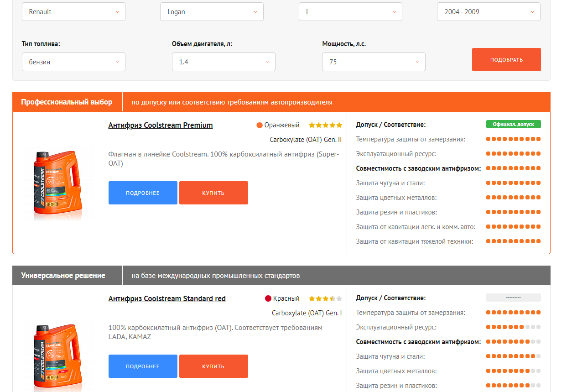
Task: Click the Carboxylate (OAT) Gen. II text
Action: [306, 140]
